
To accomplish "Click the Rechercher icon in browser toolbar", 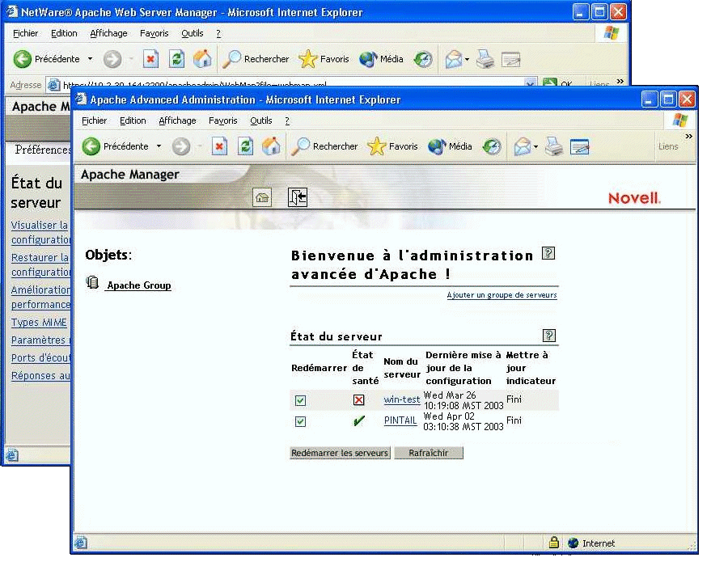I will pos(304,146).
